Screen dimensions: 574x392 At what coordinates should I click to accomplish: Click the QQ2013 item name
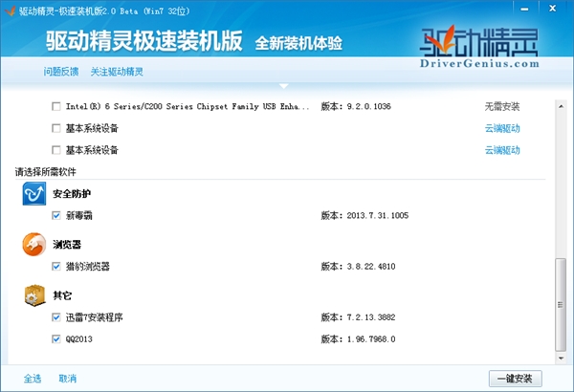pyautogui.click(x=79, y=339)
